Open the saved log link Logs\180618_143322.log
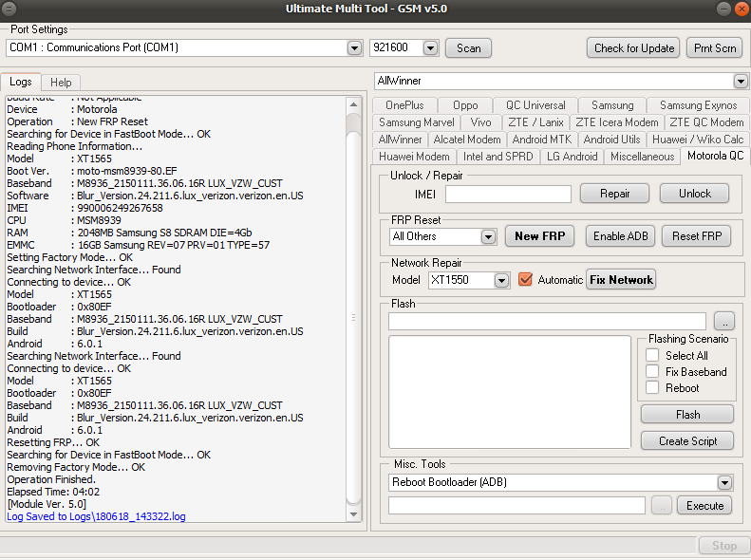 [x=96, y=517]
